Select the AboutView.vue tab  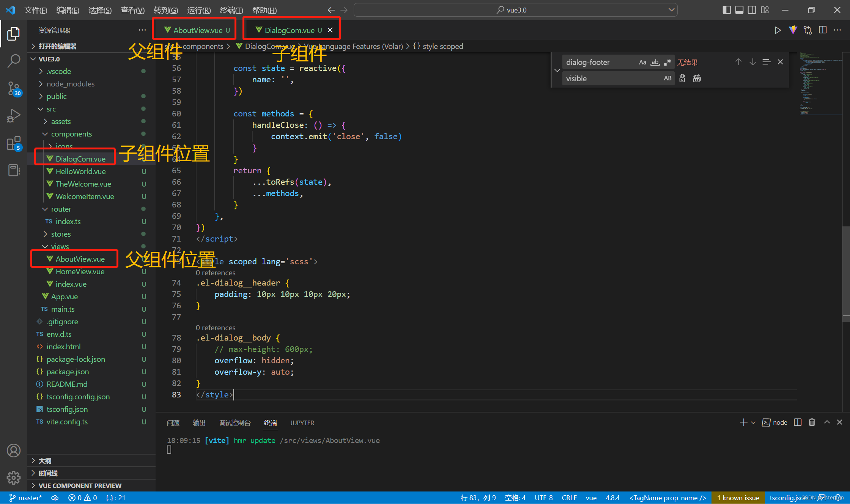click(x=195, y=30)
